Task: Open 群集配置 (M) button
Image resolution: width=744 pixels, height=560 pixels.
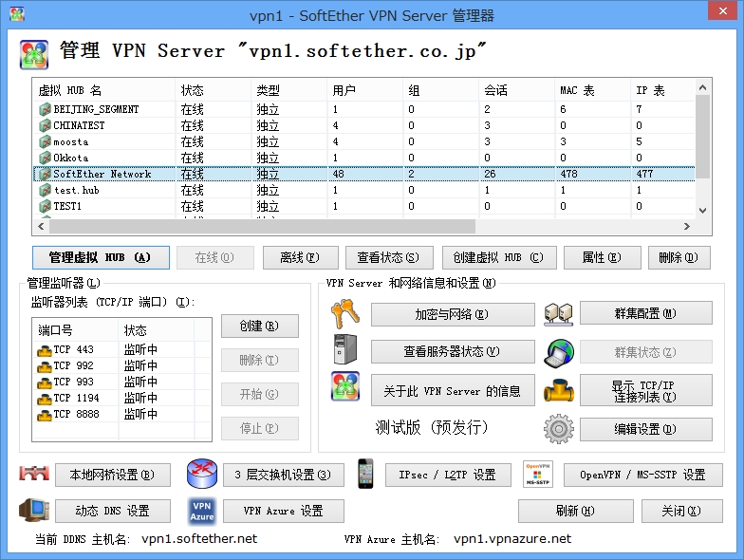Action: click(645, 313)
